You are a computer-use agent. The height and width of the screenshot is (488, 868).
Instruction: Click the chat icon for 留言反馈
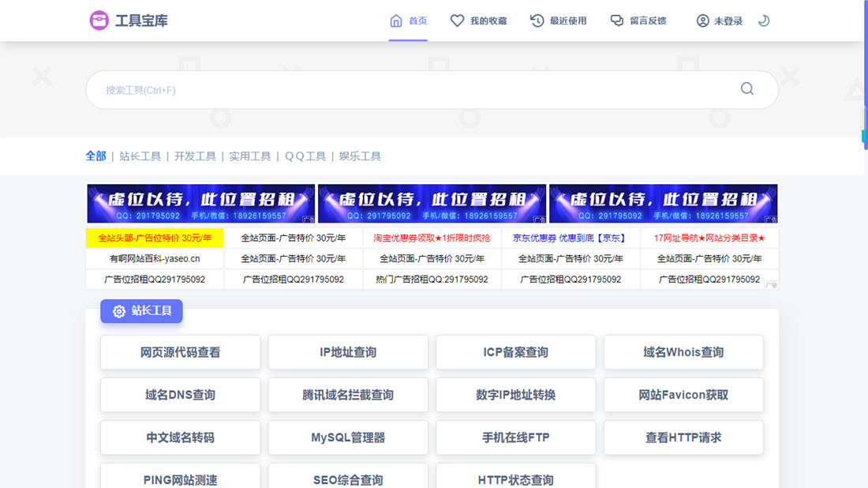617,21
